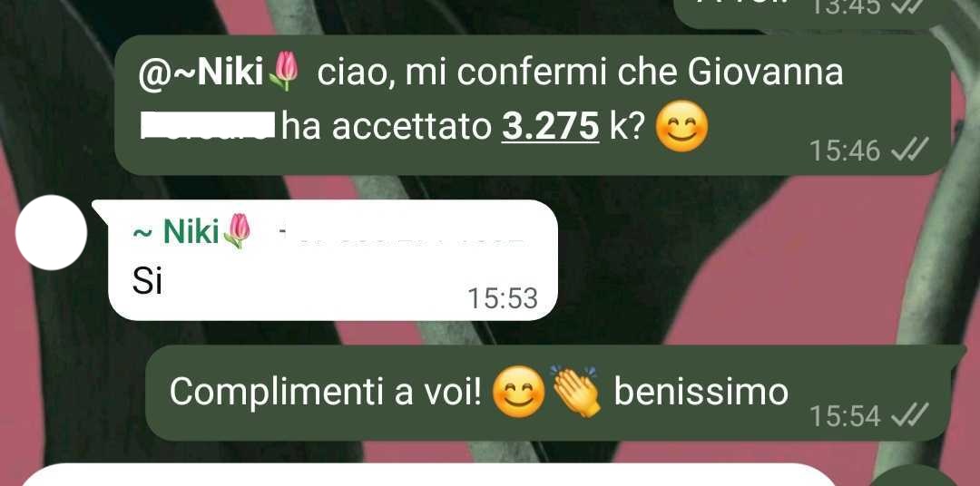Select the 15:46 timestamp
Screen dimensions: 980x486
tap(845, 151)
